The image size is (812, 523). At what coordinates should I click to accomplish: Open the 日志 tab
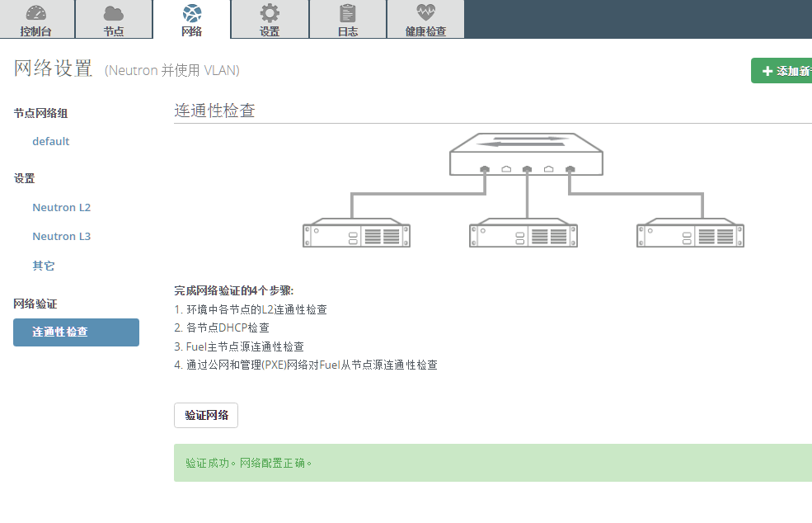[348, 20]
